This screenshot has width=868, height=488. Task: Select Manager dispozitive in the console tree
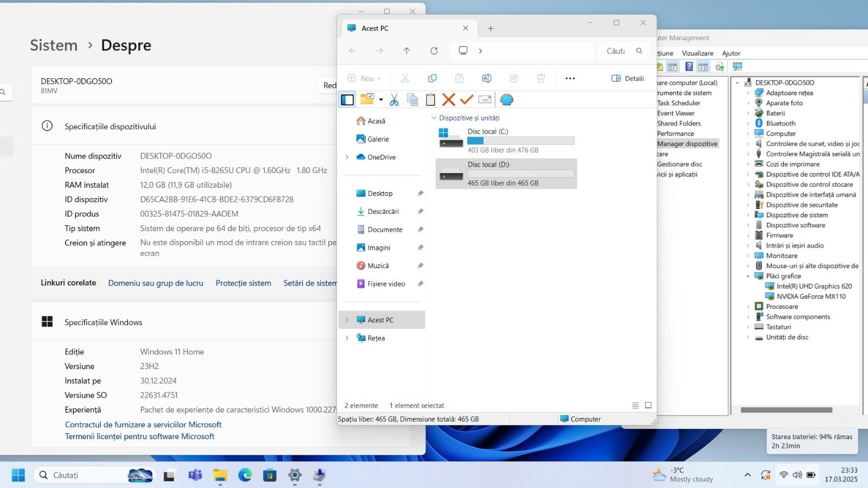point(687,144)
